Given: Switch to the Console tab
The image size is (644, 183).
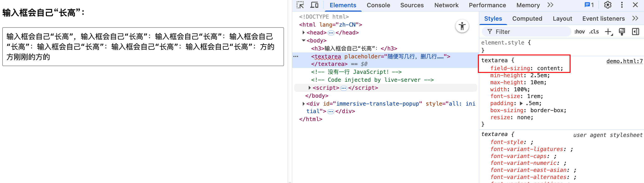Looking at the screenshot, I should tap(378, 5).
